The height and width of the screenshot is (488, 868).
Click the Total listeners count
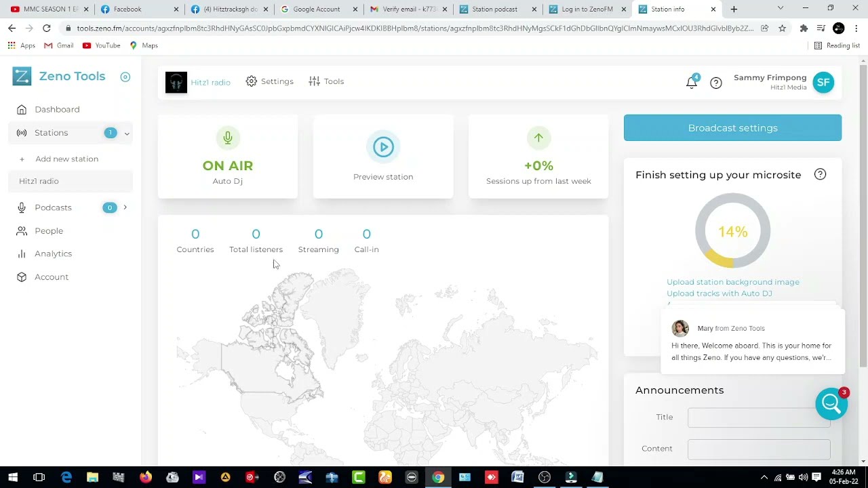256,235
